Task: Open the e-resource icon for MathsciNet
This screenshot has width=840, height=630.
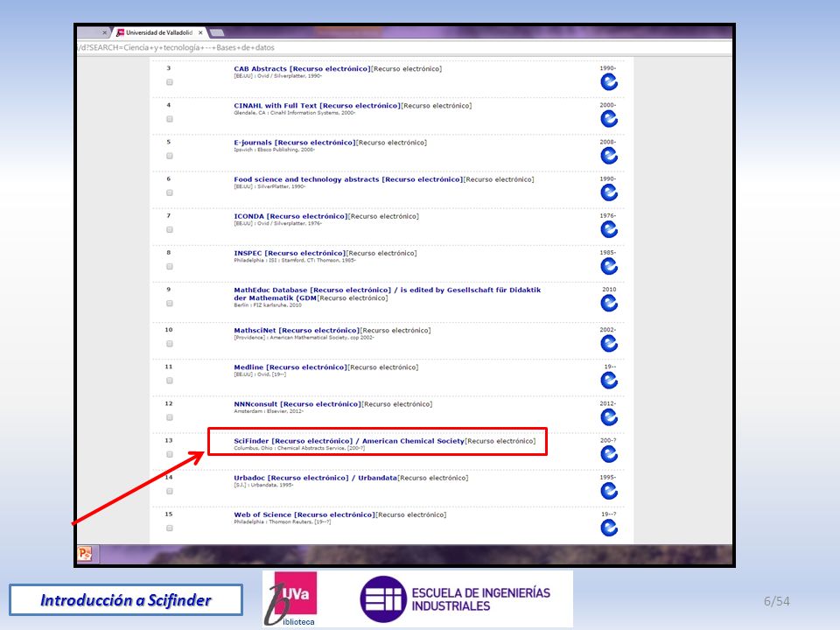Action: 609,344
